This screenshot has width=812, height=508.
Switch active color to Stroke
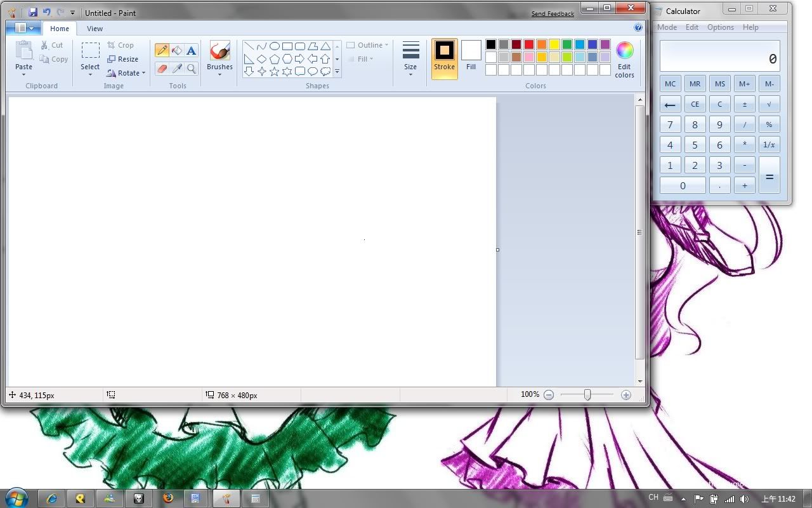tap(444, 56)
